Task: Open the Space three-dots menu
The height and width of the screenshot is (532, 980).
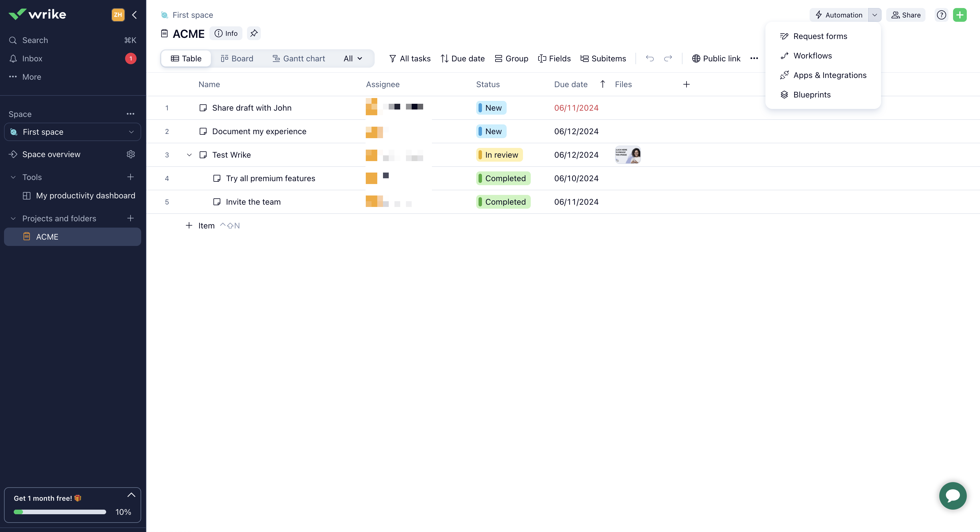Action: point(131,114)
